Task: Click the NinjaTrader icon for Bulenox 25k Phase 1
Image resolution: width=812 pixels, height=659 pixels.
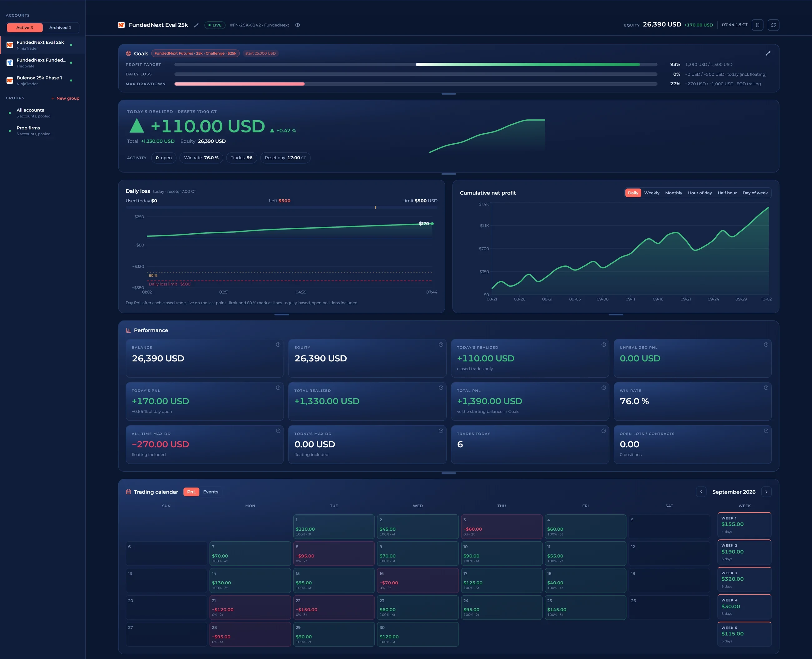Action: tap(10, 81)
